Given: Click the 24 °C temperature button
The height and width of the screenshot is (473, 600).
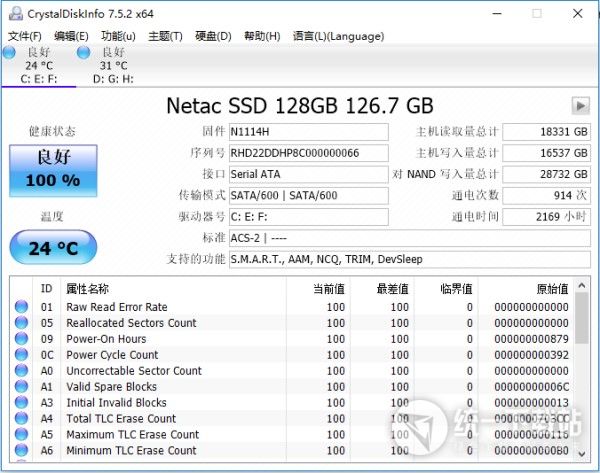Looking at the screenshot, I should click(x=53, y=248).
